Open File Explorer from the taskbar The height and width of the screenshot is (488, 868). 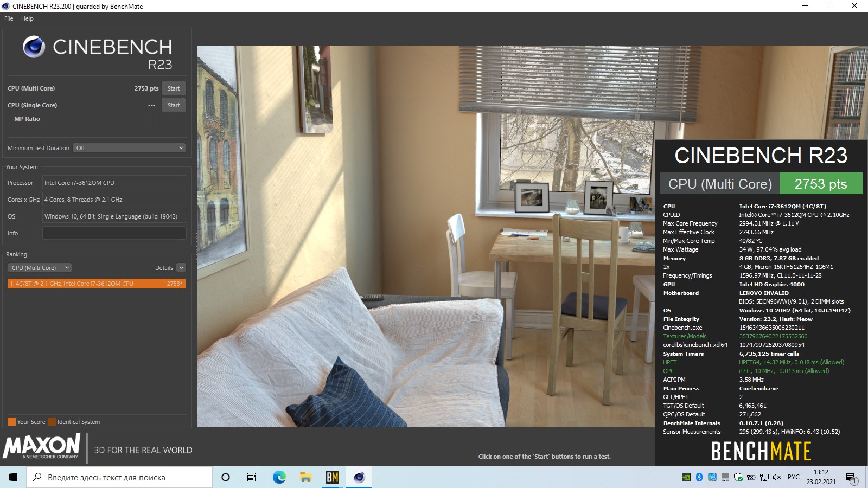pos(305,477)
